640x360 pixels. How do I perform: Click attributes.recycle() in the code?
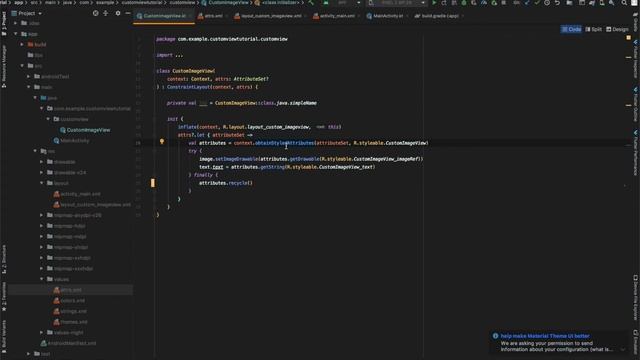tap(226, 183)
